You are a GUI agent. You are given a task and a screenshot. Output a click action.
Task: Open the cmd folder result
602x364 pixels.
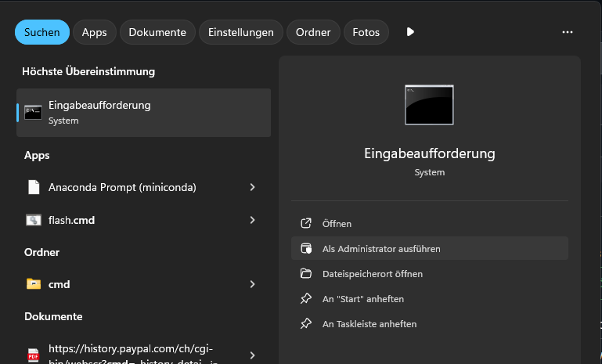(x=143, y=284)
